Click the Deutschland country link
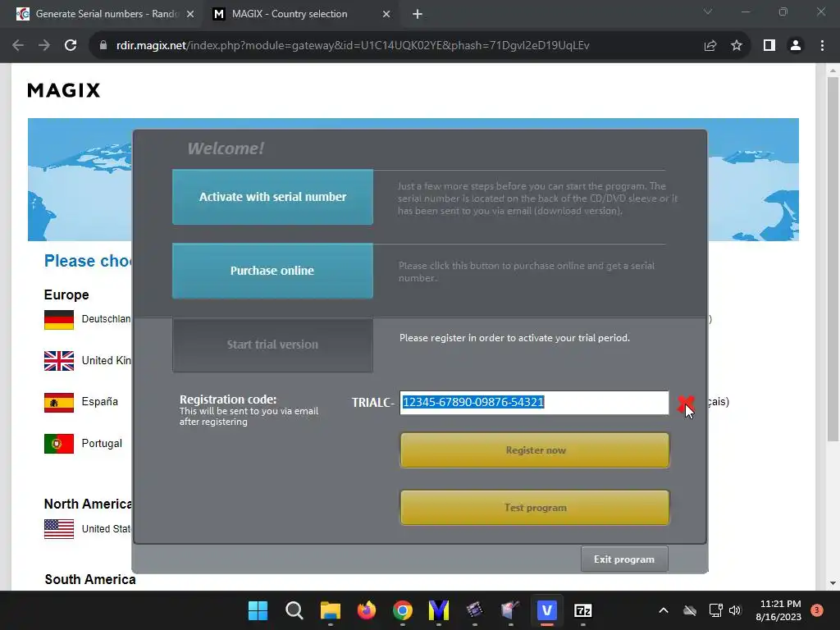Screen dimensions: 840x630 tap(106, 319)
